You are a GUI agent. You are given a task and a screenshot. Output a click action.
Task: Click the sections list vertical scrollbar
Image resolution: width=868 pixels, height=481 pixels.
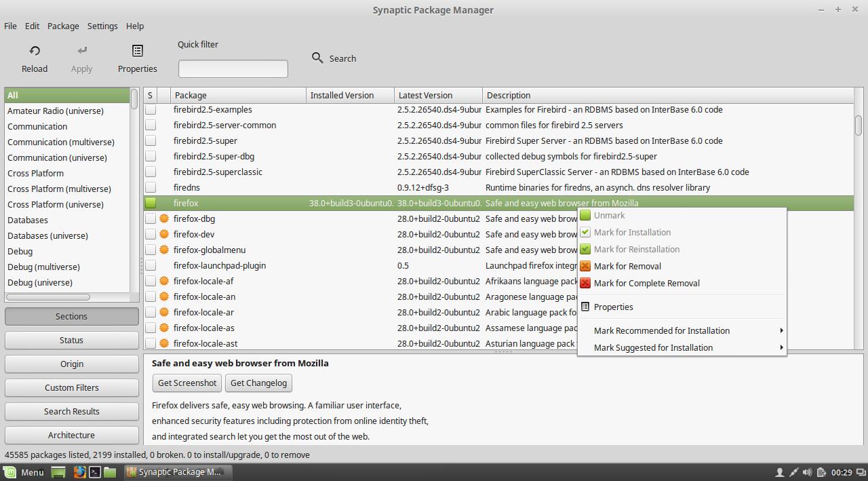[134, 99]
